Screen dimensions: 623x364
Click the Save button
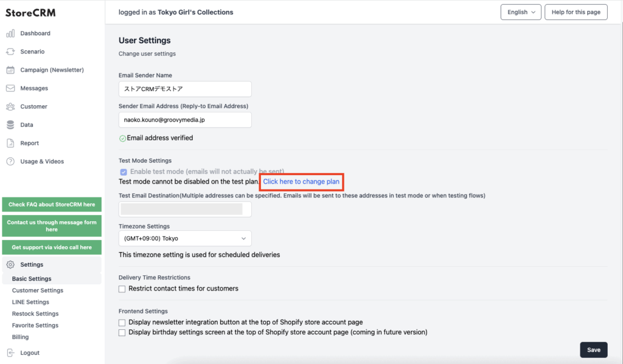pyautogui.click(x=594, y=349)
